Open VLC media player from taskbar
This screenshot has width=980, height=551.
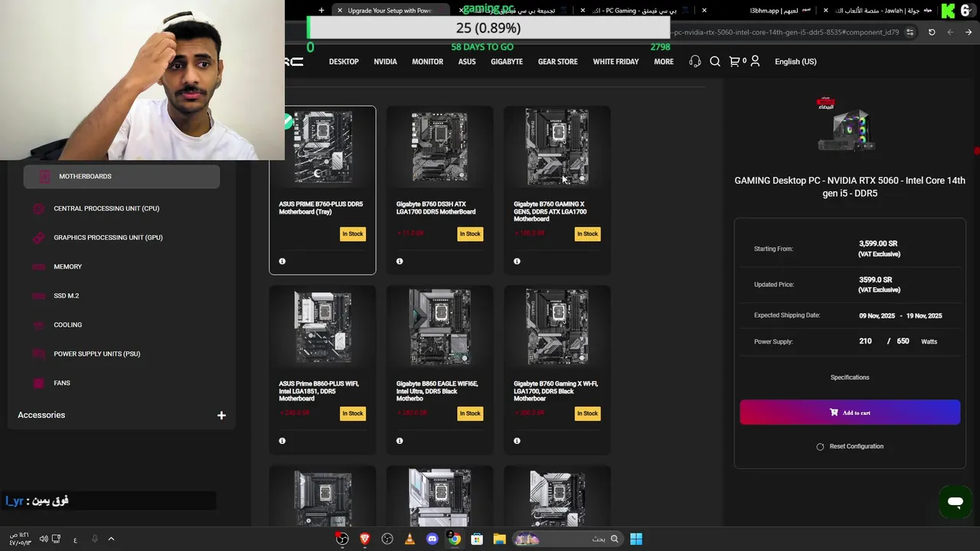410,540
